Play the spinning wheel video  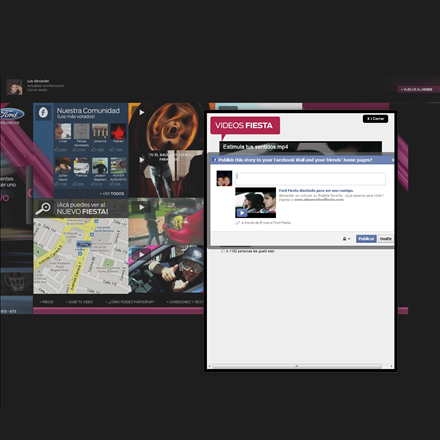[x=141, y=112]
